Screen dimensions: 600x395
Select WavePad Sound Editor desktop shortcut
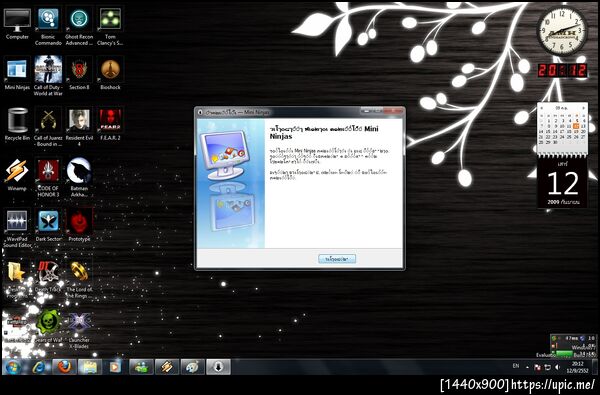pyautogui.click(x=17, y=228)
